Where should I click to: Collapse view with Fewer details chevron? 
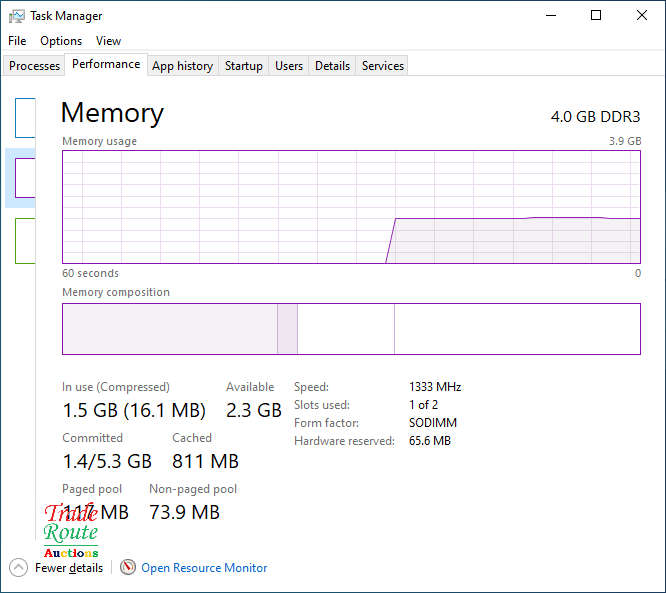pos(18,567)
